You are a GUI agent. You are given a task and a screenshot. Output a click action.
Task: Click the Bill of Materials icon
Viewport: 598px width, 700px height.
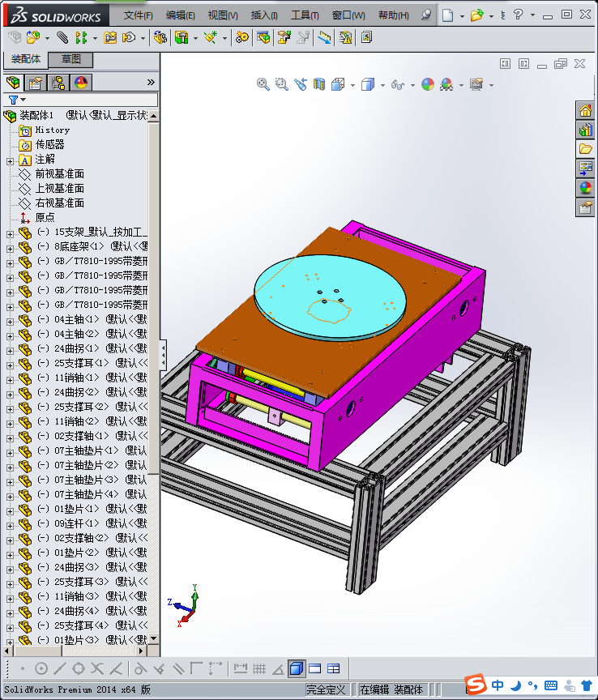pyautogui.click(x=263, y=37)
